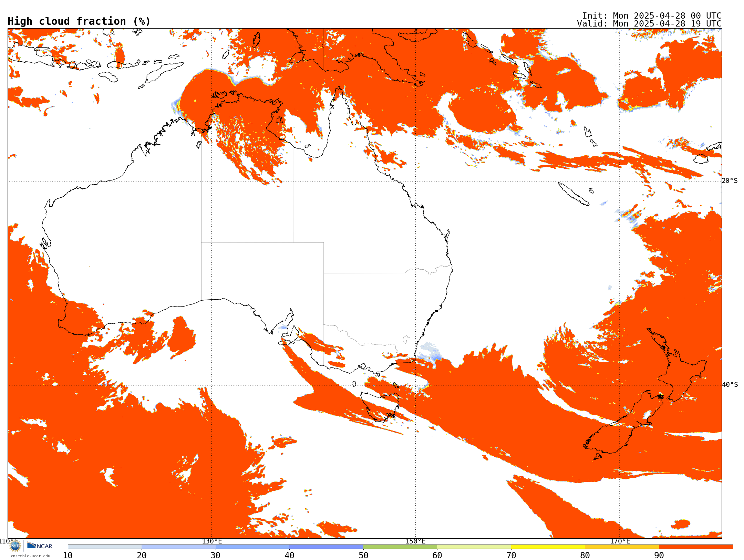This screenshot has height=560, width=744.
Task: Click the 60–70 pale yellow colorbar segment
Action: [474, 547]
